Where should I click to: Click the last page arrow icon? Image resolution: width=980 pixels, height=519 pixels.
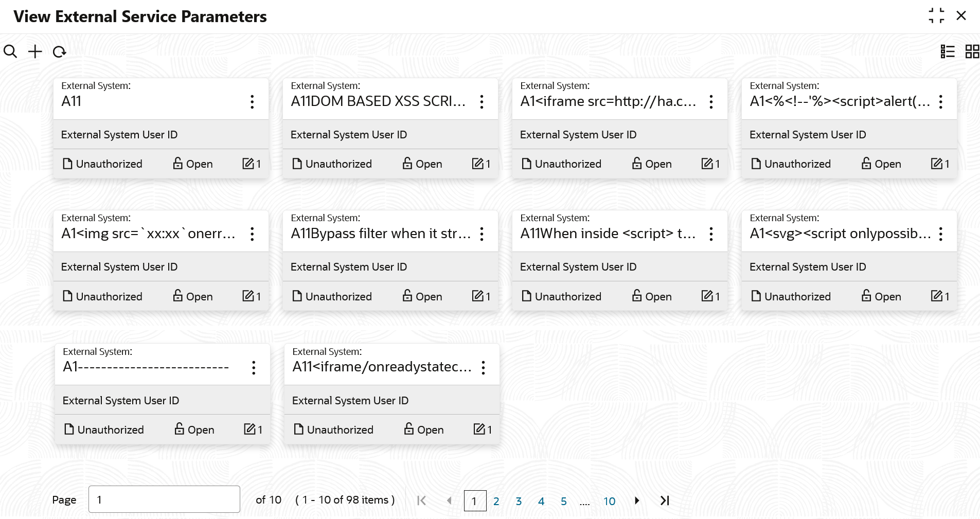665,500
